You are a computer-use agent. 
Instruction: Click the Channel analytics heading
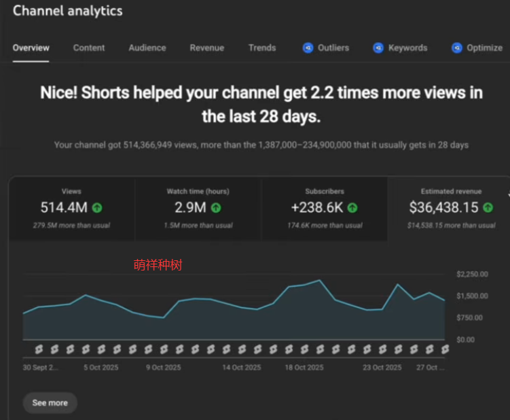(68, 11)
